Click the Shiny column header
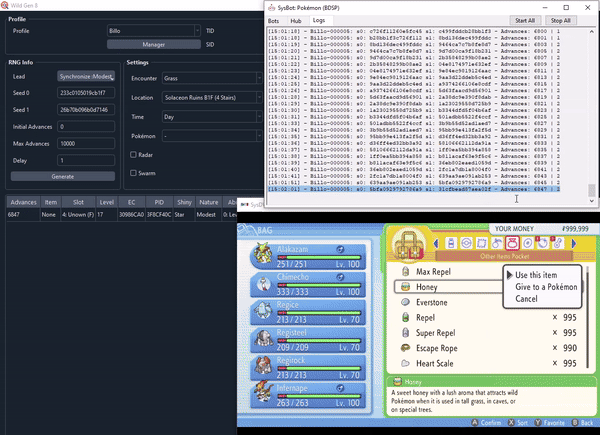This screenshot has height=435, width=600. click(184, 202)
